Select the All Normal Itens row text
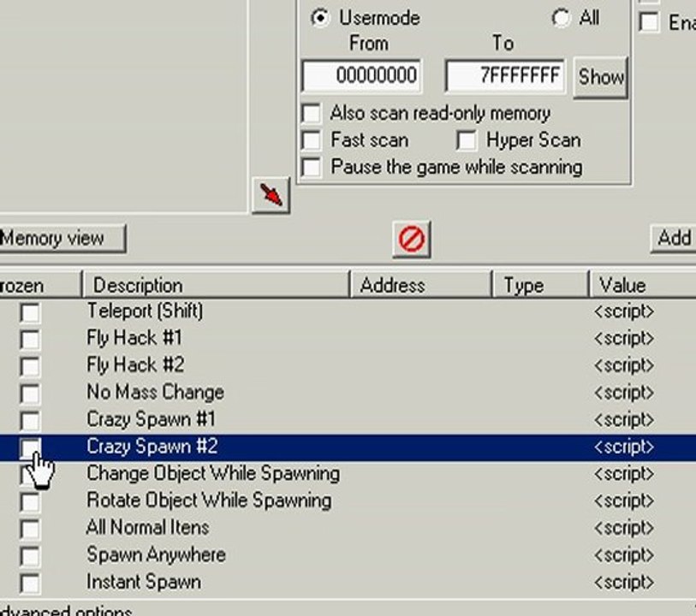Image resolution: width=696 pixels, height=616 pixels. tap(147, 528)
